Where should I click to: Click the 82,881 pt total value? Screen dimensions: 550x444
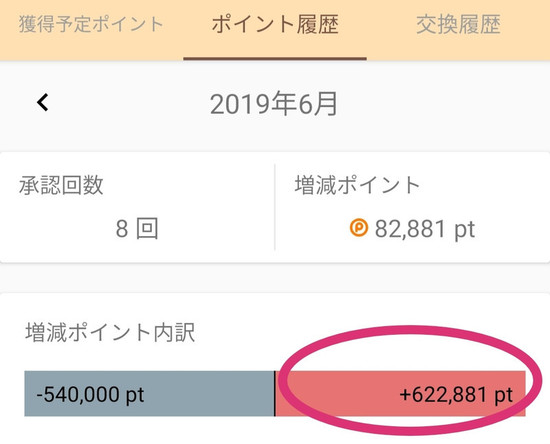coord(425,229)
